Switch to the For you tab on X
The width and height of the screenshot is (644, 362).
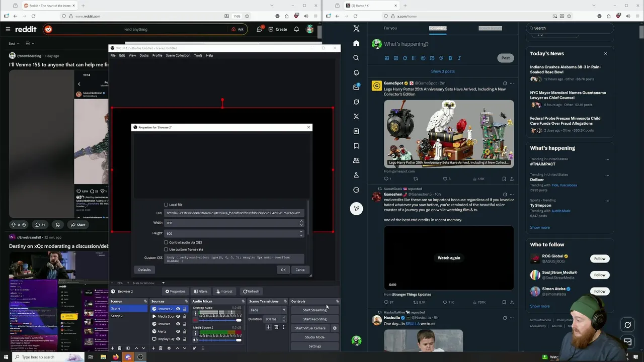(x=390, y=28)
